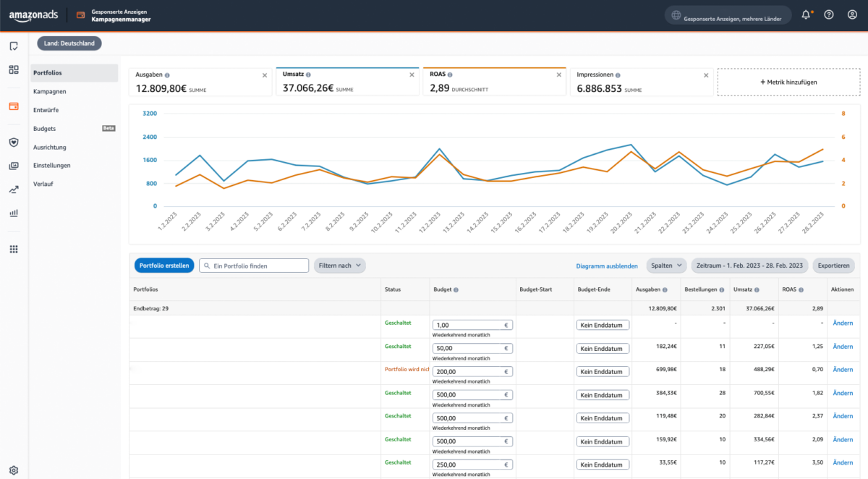Open the apps grid icon in sidebar
Image resolution: width=868 pixels, height=479 pixels.
coord(14,249)
